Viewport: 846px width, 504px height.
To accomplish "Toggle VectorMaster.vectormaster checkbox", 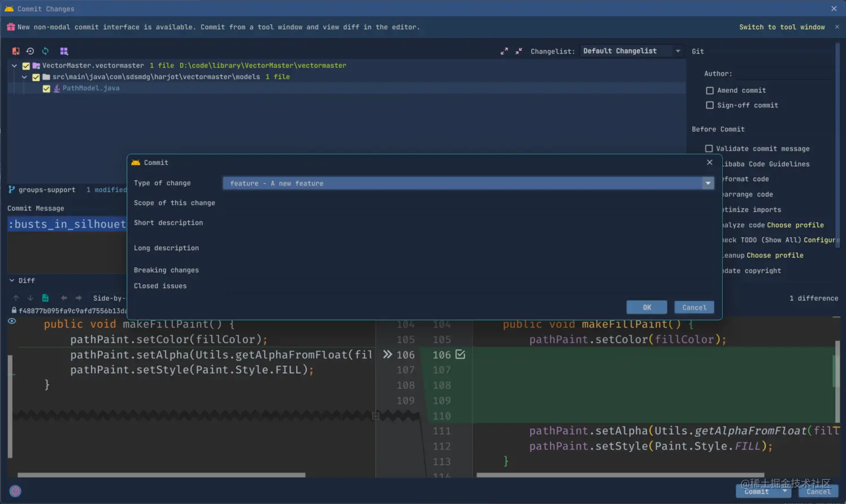I will (26, 66).
